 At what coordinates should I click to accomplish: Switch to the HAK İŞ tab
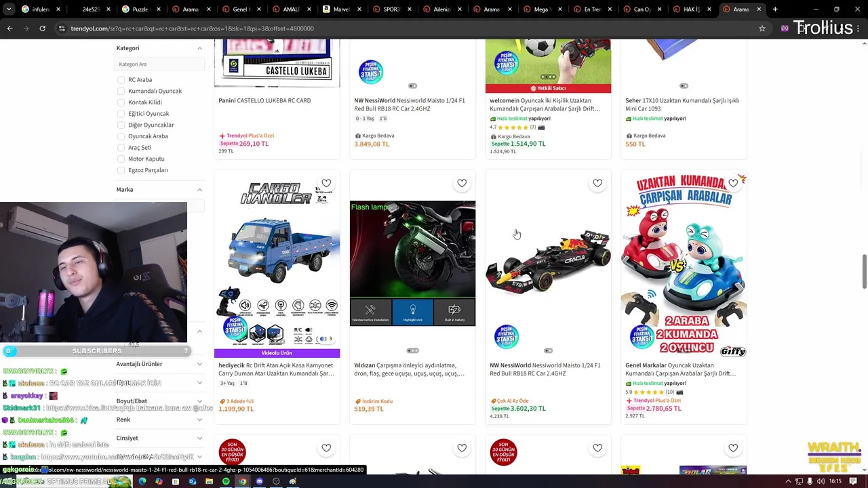(692, 9)
